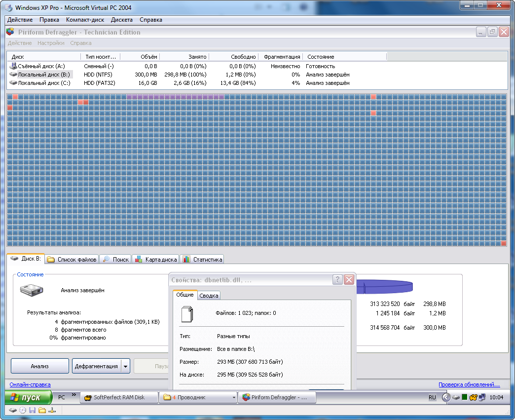Open the Список файлов tab
This screenshot has height=420, width=515.
tap(72, 259)
